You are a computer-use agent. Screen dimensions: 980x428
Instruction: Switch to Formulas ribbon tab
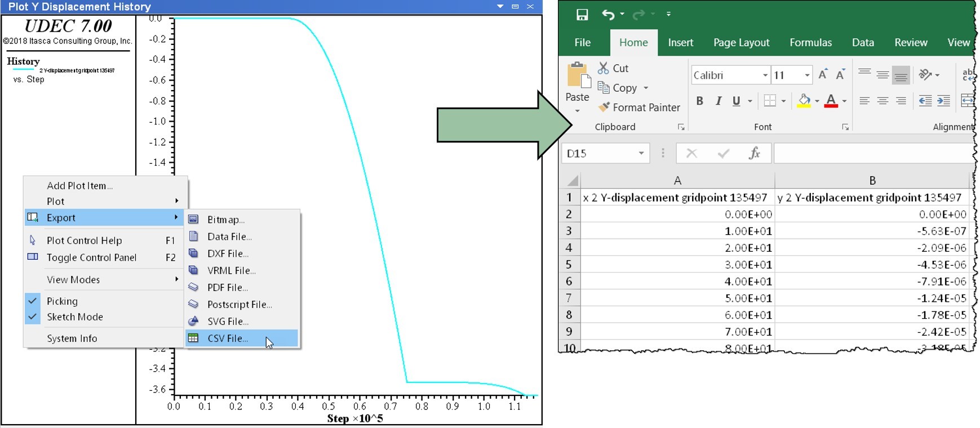(x=810, y=42)
